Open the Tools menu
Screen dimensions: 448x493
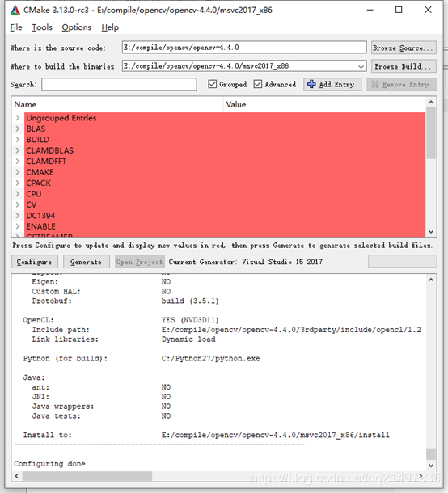[x=42, y=27]
